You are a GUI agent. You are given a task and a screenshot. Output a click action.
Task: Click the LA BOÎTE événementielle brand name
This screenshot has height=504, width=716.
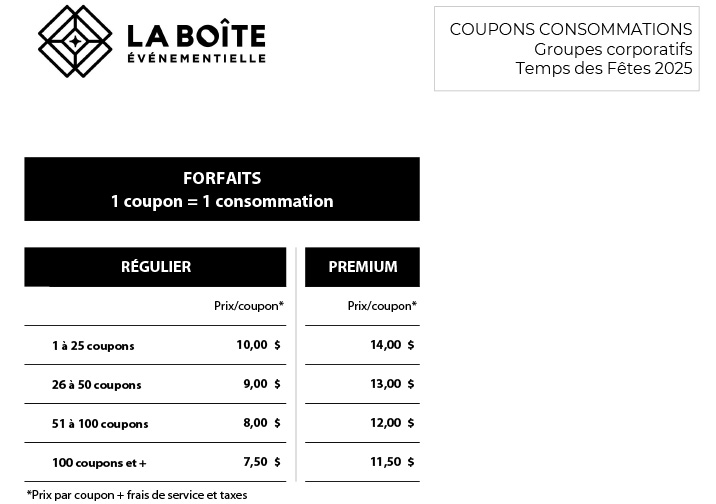click(196, 41)
